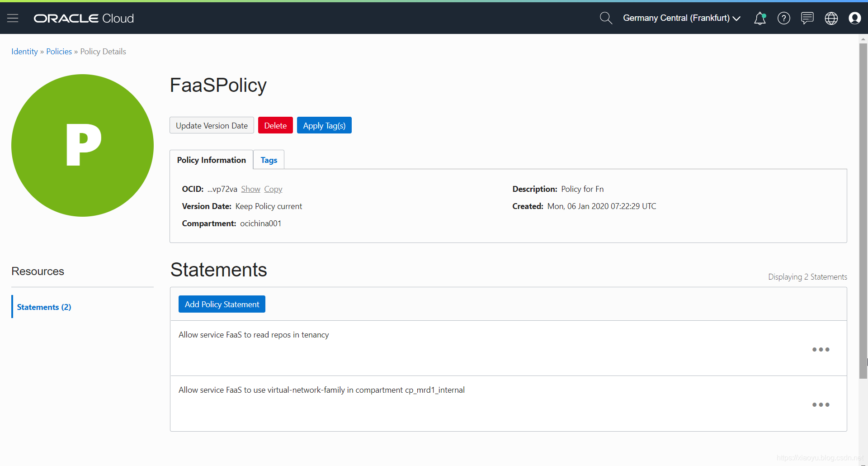
Task: Click the vertical page scrollbar
Action: 863,210
